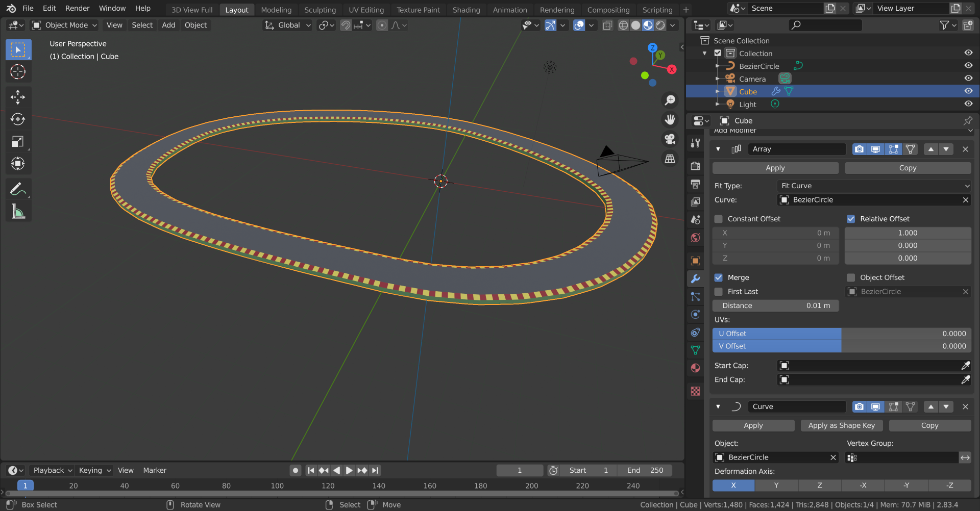This screenshot has width=980, height=511.
Task: Activate the 3D Cursor tool
Action: (x=18, y=72)
